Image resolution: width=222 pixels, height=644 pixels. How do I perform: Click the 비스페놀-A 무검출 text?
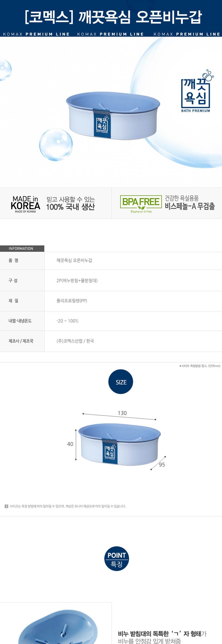pyautogui.click(x=190, y=206)
